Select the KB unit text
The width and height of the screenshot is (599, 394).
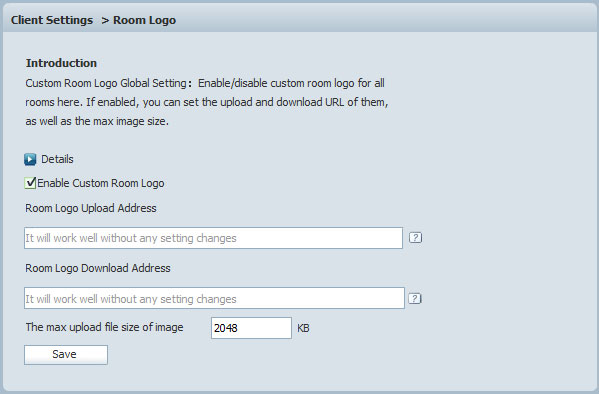coord(303,328)
